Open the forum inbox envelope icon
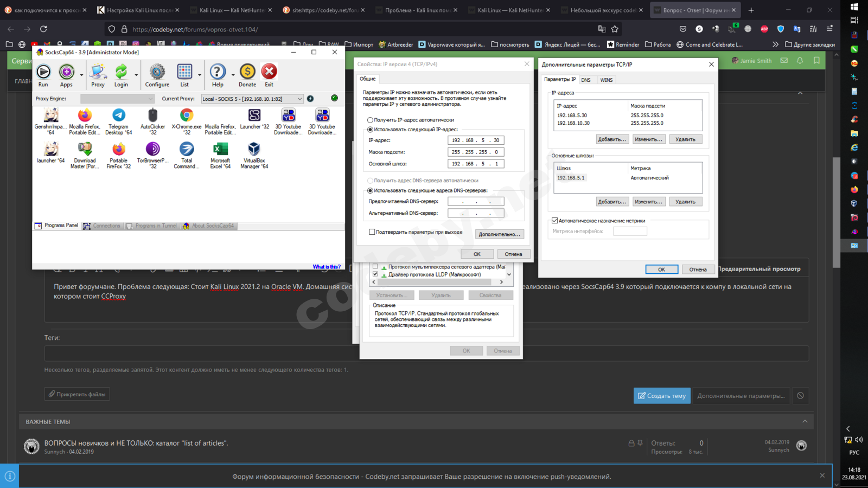The width and height of the screenshot is (868, 488). (x=784, y=61)
